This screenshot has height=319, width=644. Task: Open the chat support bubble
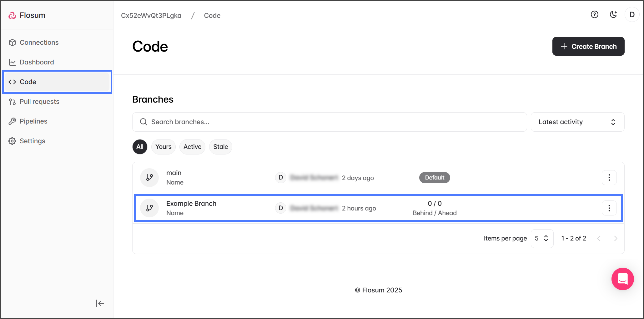click(x=622, y=279)
